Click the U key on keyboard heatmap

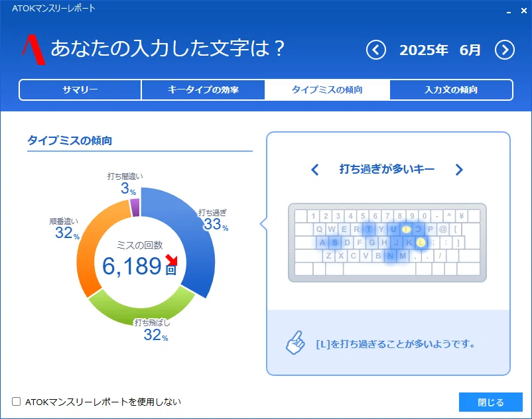[393, 229]
